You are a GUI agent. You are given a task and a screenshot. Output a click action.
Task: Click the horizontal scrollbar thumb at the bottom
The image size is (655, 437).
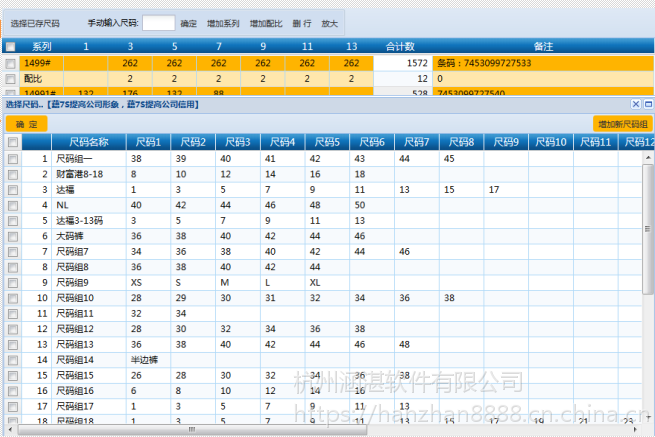coord(192,429)
